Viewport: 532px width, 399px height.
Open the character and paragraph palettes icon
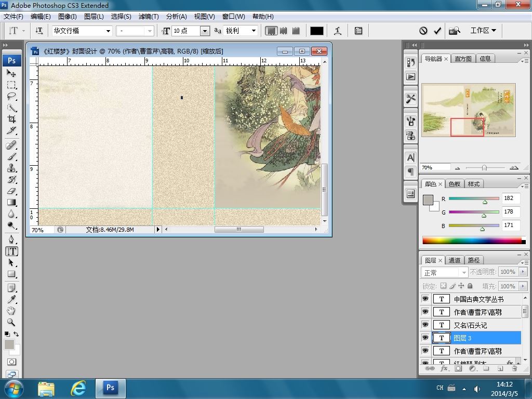click(358, 31)
